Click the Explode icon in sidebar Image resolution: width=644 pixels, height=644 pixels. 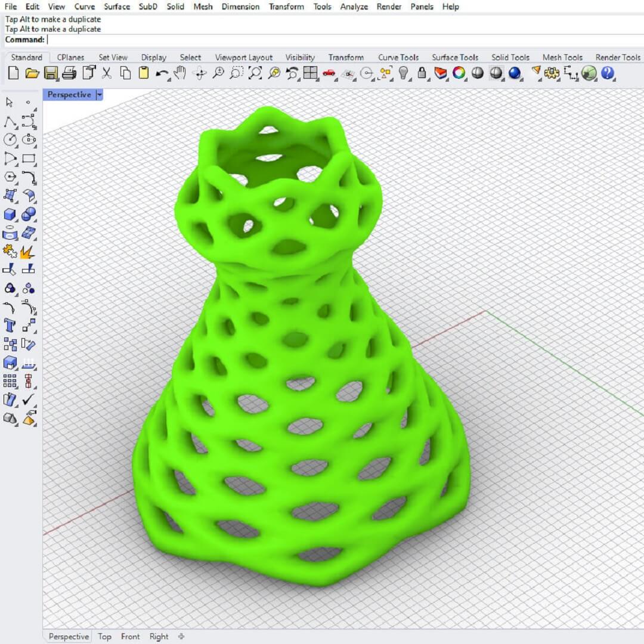coord(27,252)
